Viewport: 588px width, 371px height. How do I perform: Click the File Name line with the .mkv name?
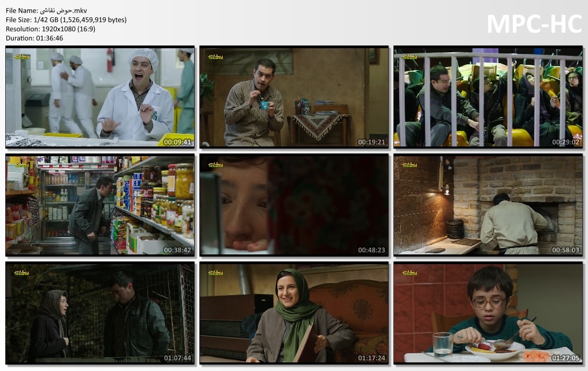click(47, 10)
